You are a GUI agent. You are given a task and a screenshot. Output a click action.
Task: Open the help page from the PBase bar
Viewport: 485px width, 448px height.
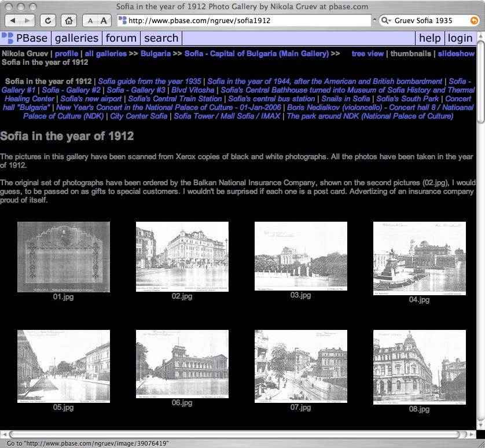[430, 38]
